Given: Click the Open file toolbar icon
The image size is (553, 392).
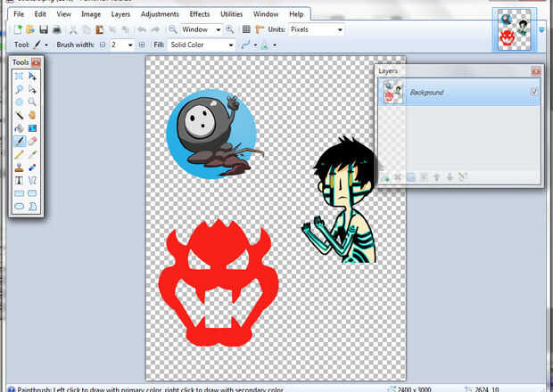Looking at the screenshot, I should (x=30, y=29).
